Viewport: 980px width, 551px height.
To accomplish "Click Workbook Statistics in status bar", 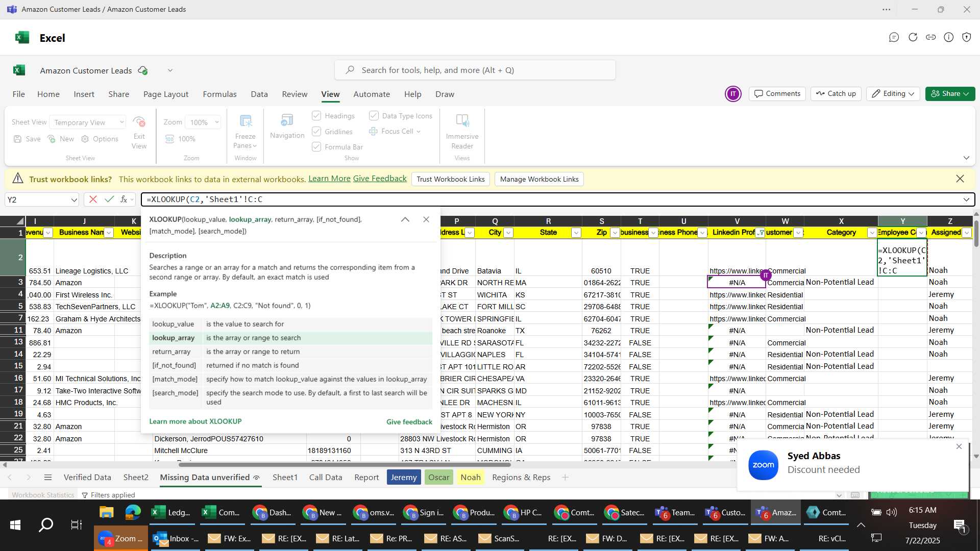I will point(43,495).
